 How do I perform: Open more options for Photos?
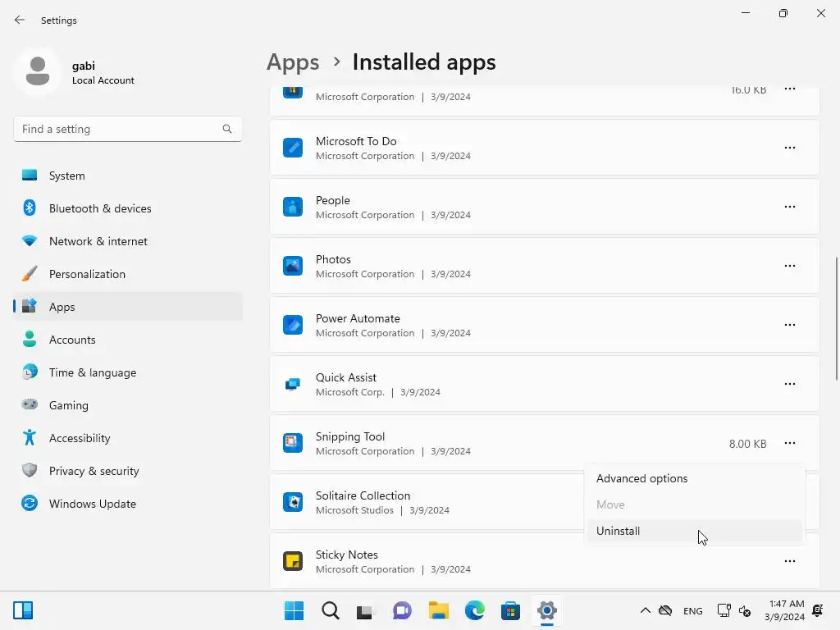[x=790, y=266]
